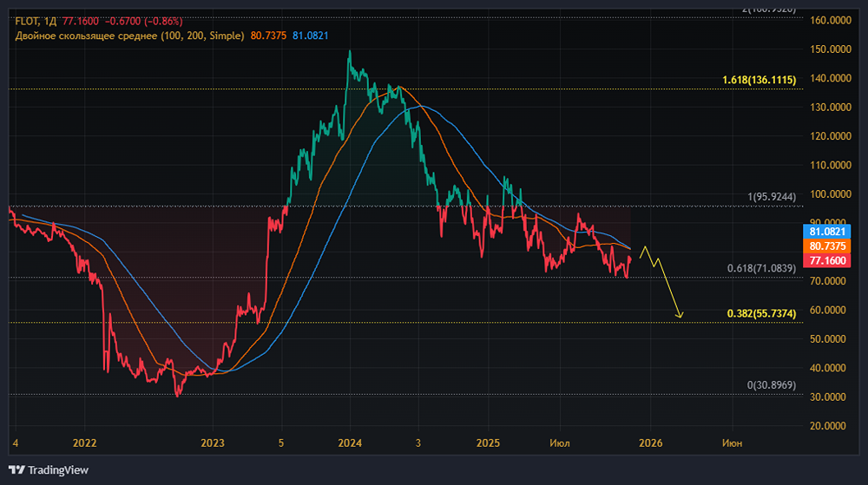868x485 pixels.
Task: Click the 120.0000 price scale label
Action: coord(831,136)
